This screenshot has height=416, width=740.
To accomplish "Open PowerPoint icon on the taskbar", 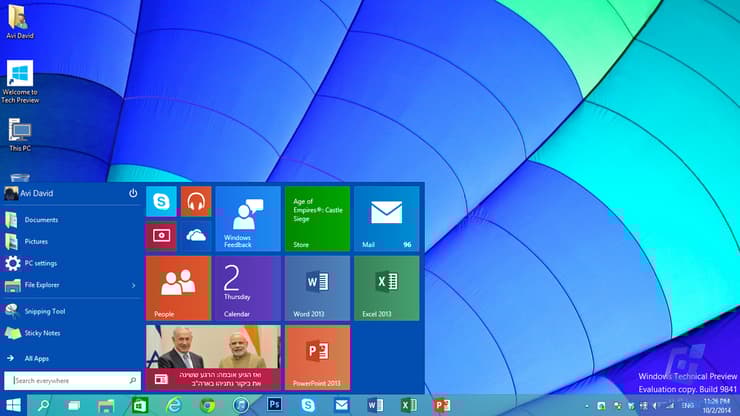I will (x=442, y=405).
